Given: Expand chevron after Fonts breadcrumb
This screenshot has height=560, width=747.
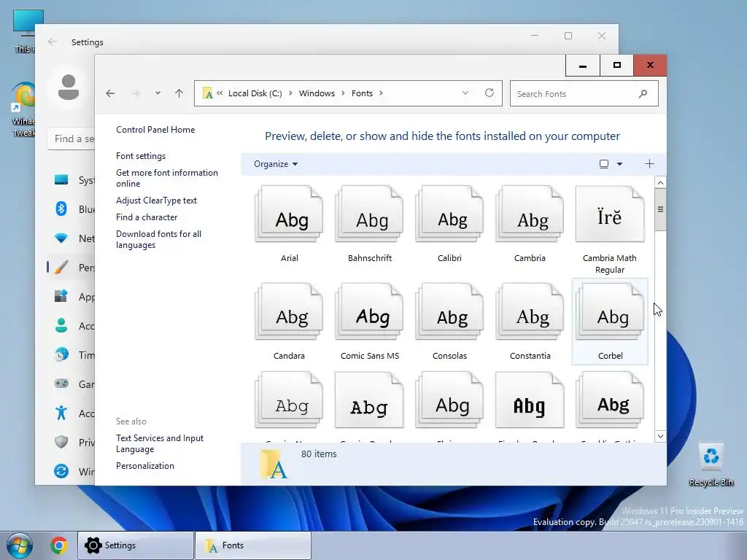Looking at the screenshot, I should coord(381,93).
